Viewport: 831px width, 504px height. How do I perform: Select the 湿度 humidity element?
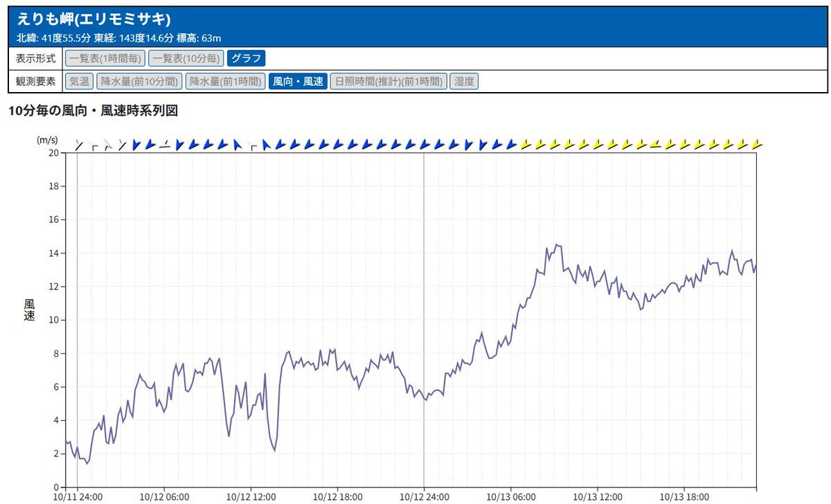pos(464,82)
